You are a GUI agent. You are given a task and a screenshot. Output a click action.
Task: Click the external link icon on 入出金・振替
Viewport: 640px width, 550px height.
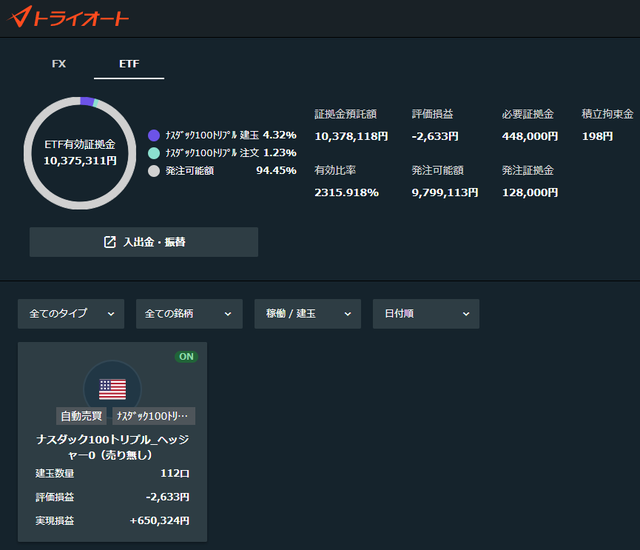(x=110, y=242)
